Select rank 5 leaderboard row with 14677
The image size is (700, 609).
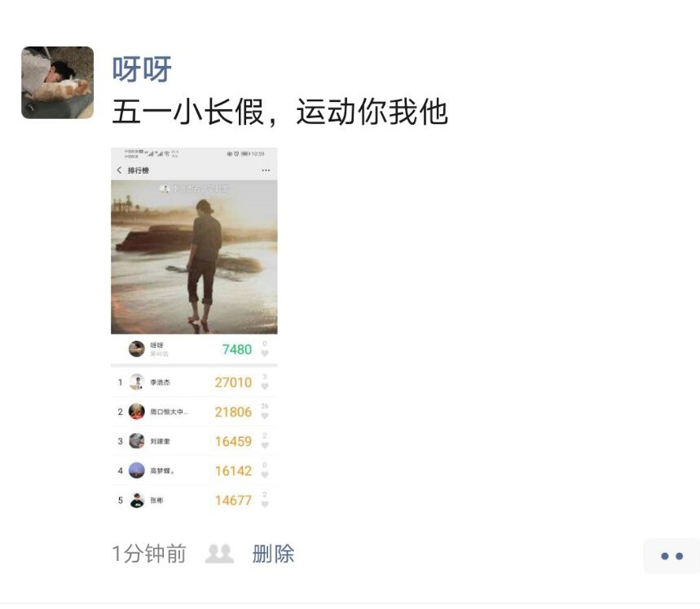click(x=194, y=500)
